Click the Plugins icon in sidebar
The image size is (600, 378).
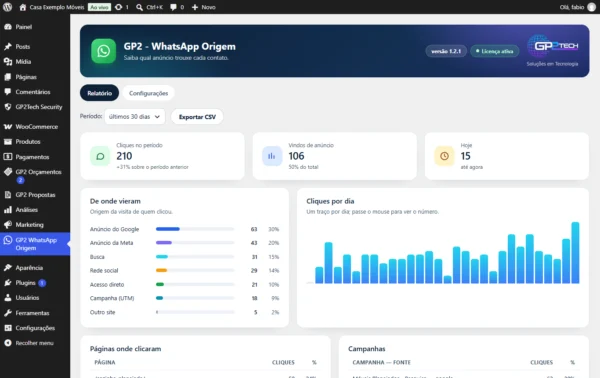click(x=8, y=283)
